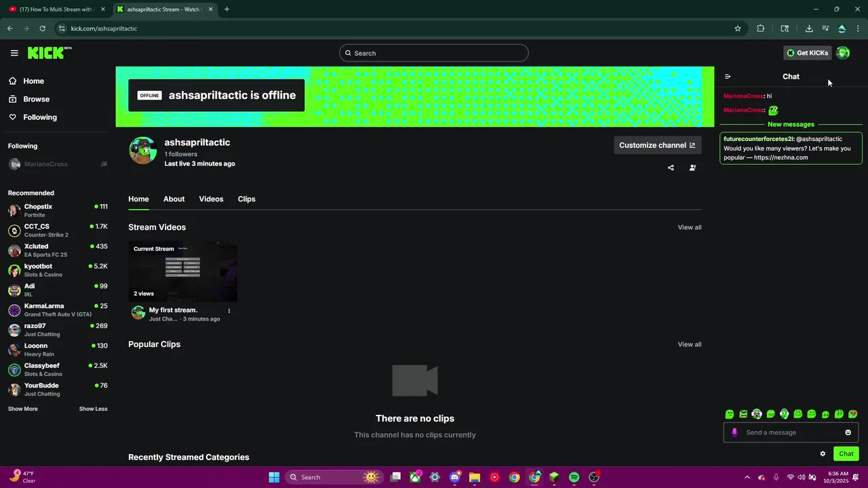Open browser downloads icon

coord(809,28)
